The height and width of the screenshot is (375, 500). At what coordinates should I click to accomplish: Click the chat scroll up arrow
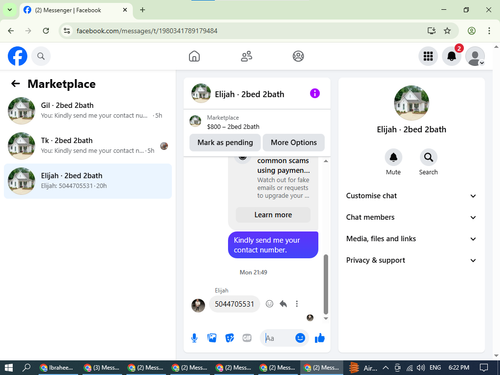pos(326,161)
